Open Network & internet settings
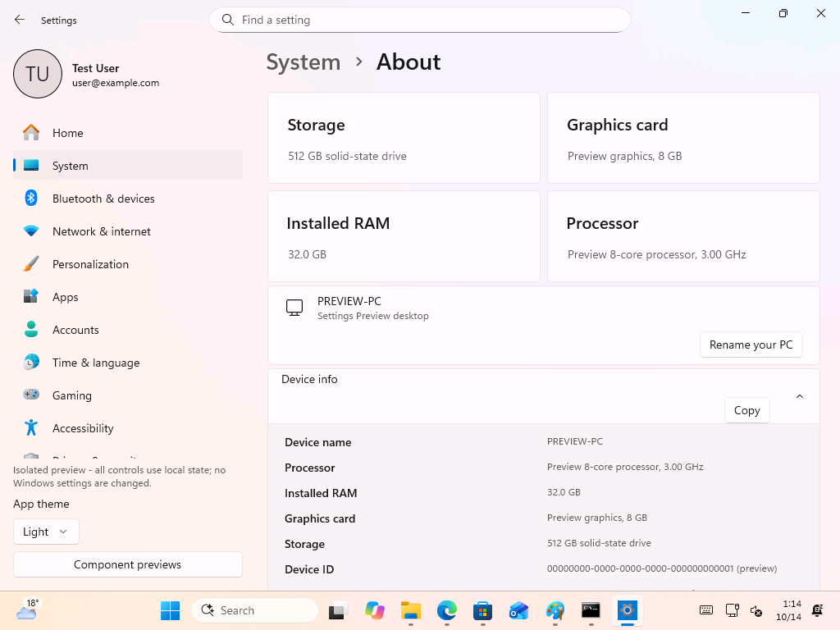 click(x=127, y=231)
